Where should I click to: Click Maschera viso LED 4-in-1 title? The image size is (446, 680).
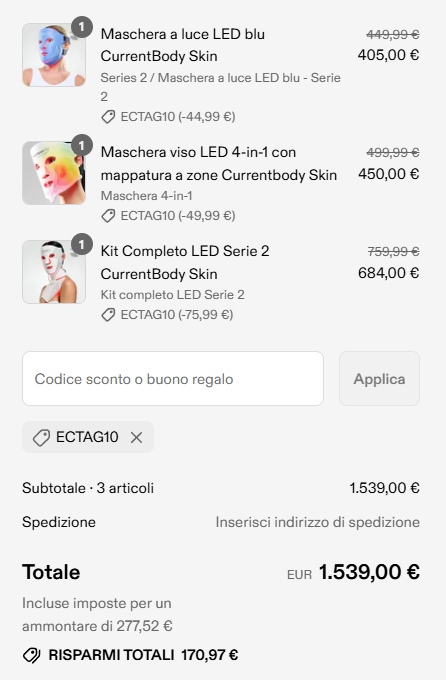[219, 163]
